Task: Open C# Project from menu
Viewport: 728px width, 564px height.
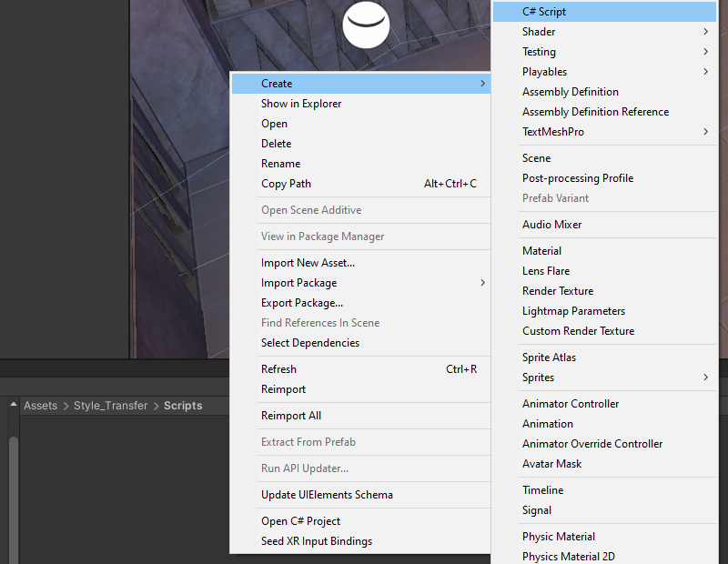Action: point(300,521)
